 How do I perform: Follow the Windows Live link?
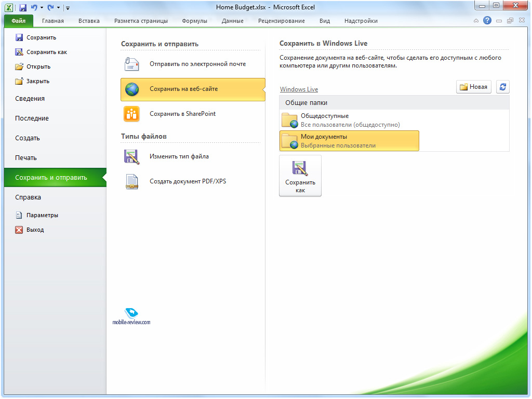point(299,89)
